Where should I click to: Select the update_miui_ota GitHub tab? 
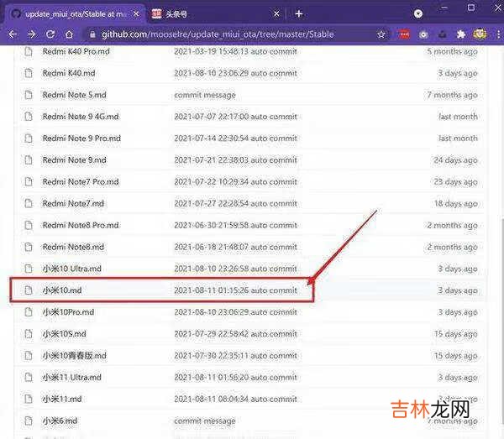(76, 13)
